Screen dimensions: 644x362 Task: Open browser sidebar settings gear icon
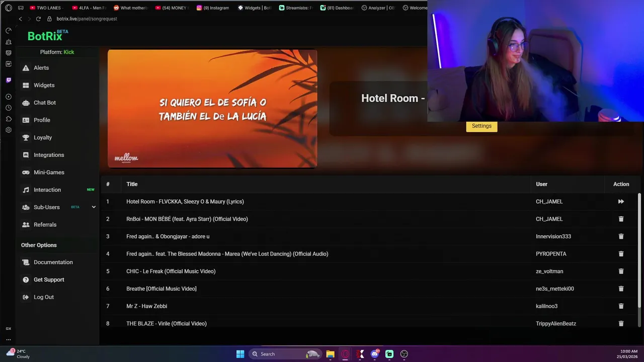tap(9, 130)
